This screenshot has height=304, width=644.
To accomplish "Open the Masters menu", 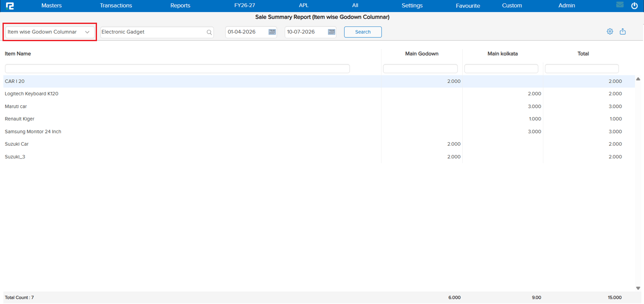I will [52, 6].
